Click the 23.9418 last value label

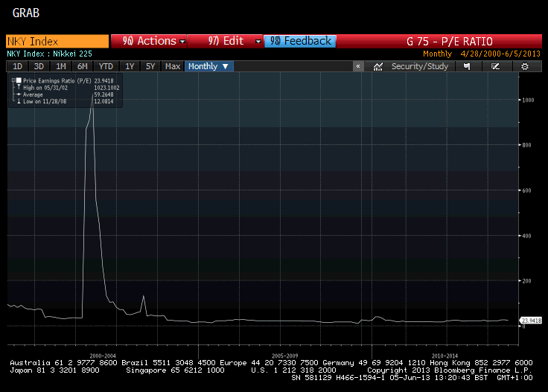[531, 321]
